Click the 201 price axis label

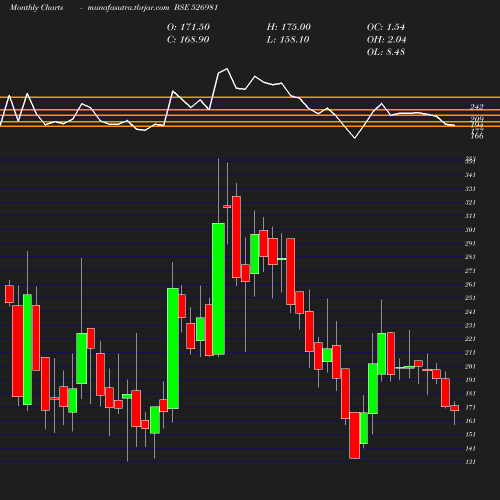point(470,367)
